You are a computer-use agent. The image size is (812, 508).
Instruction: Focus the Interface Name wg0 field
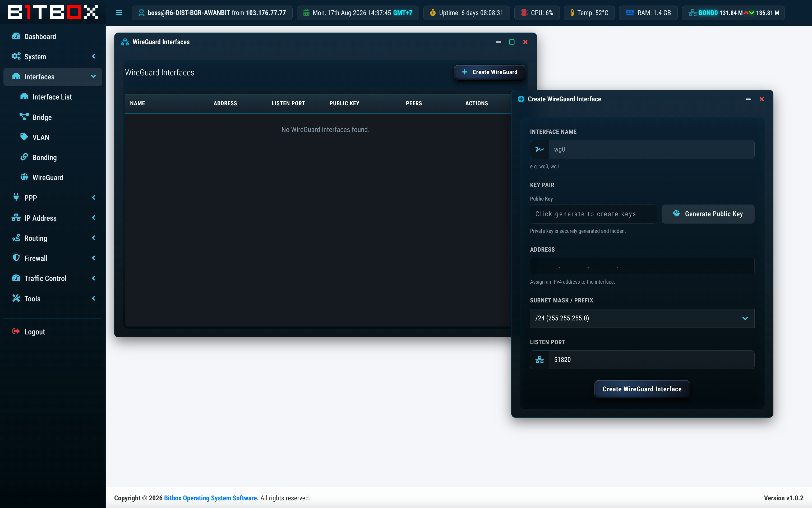(651, 149)
